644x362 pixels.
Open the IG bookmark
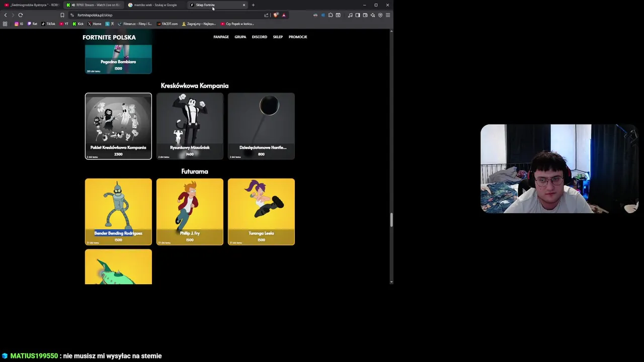tap(19, 24)
